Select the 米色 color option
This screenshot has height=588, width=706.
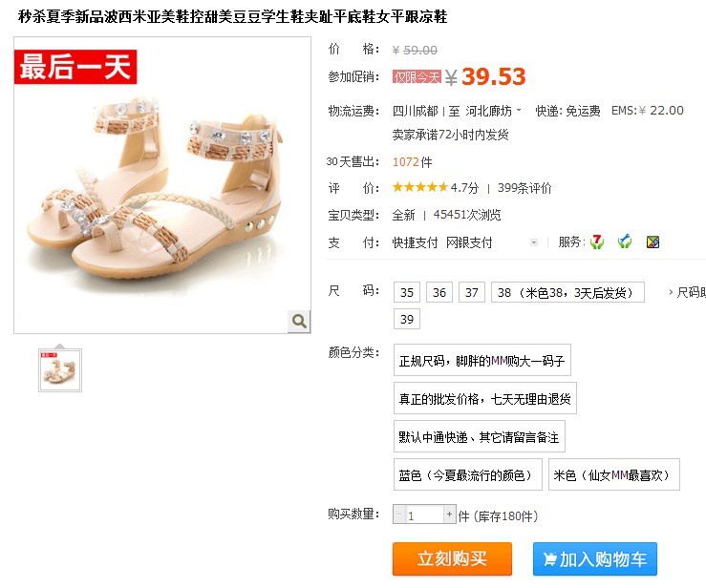click(x=614, y=474)
